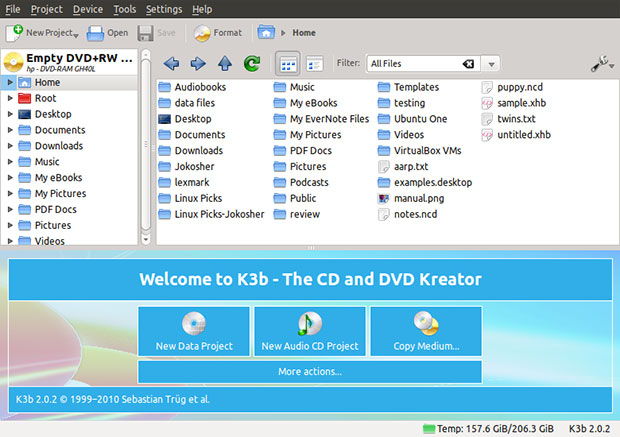Viewport: 620px width, 437px height.
Task: Select the aarp.txt file icon
Action: point(384,166)
